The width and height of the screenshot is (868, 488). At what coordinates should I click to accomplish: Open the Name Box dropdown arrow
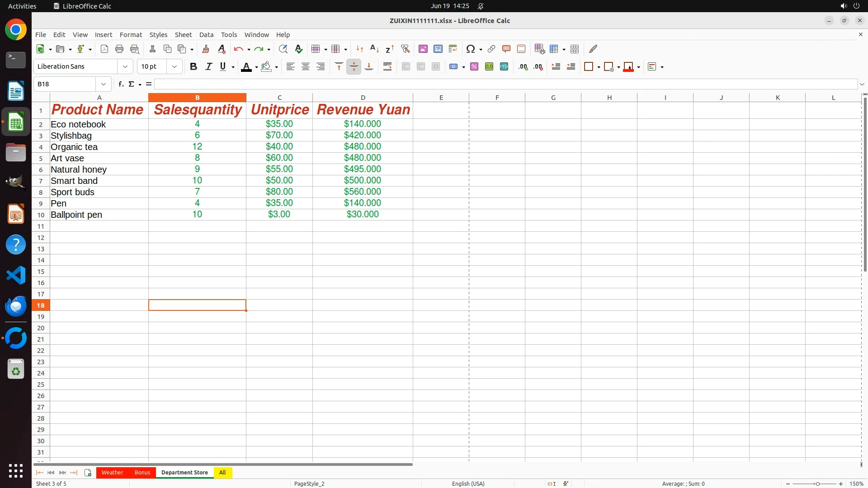point(104,84)
